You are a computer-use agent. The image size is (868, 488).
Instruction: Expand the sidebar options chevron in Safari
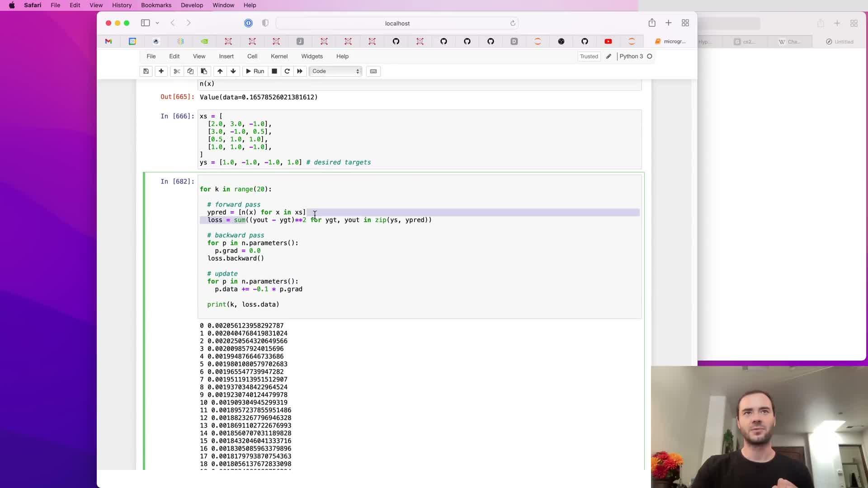[157, 23]
